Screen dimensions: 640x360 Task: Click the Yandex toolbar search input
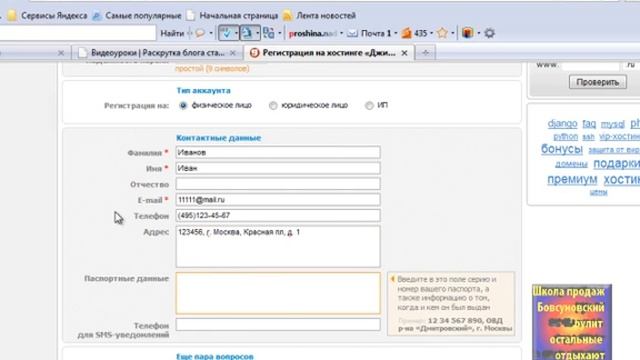click(78, 33)
